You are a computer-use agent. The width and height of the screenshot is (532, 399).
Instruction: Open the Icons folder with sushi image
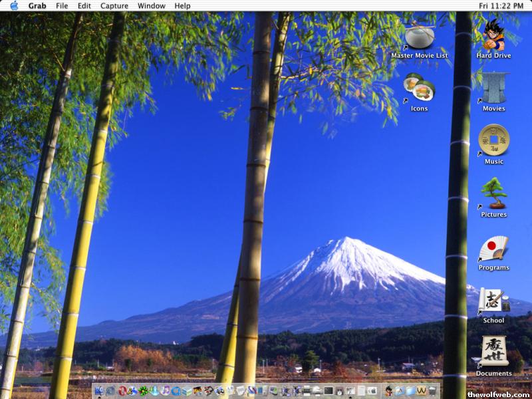pyautogui.click(x=419, y=87)
